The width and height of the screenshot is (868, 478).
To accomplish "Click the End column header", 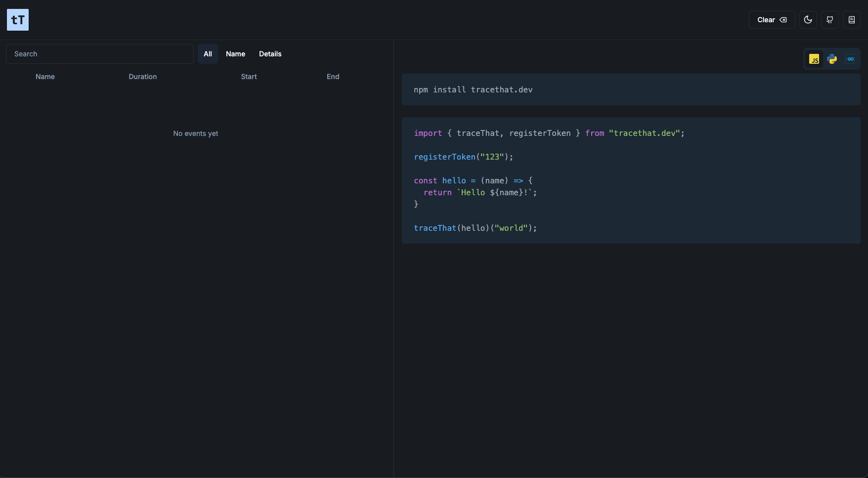I will (x=333, y=77).
